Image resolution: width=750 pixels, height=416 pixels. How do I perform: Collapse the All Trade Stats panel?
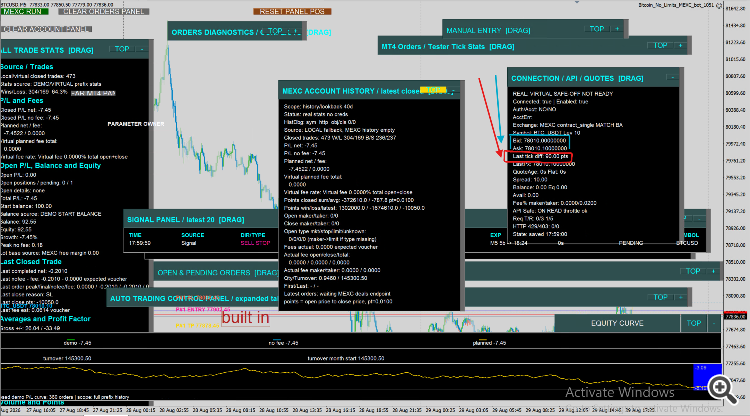(142, 49)
